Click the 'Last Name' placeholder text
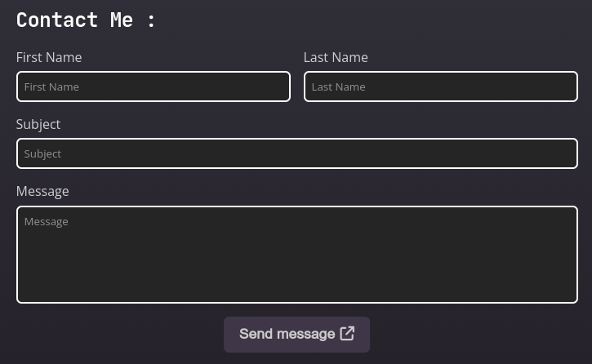Image resolution: width=592 pixels, height=364 pixels. coord(338,87)
